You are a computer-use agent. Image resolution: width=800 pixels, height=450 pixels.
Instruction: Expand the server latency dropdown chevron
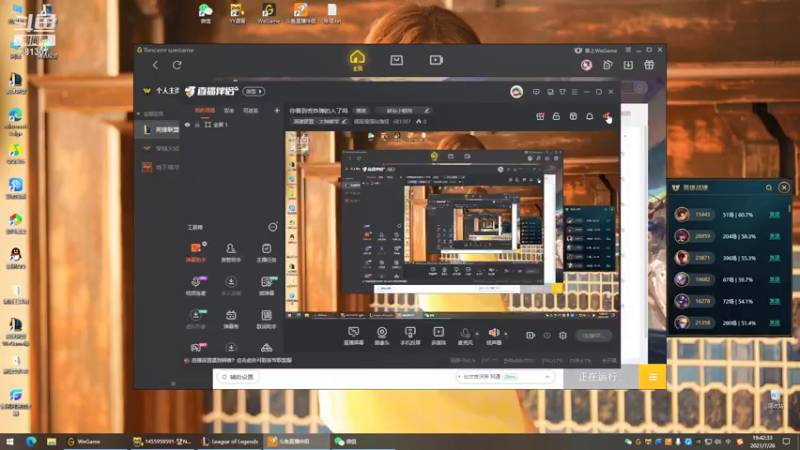coord(547,377)
